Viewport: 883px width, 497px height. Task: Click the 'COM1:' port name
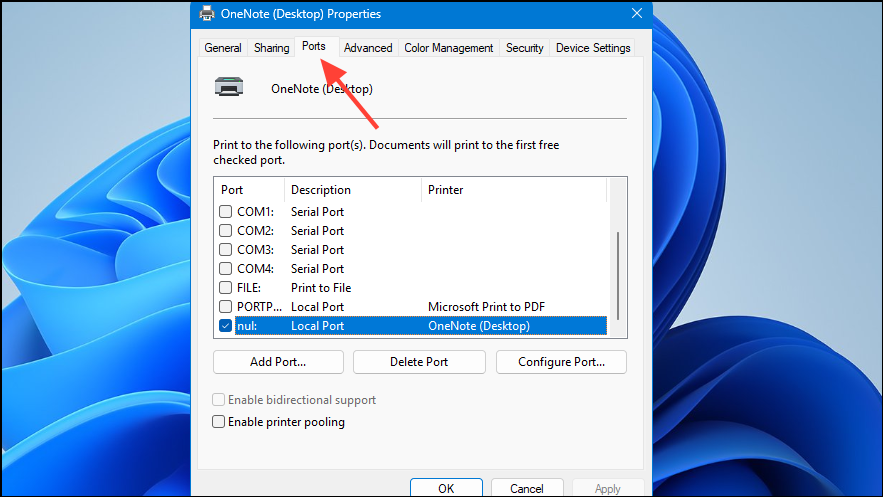pyautogui.click(x=255, y=212)
